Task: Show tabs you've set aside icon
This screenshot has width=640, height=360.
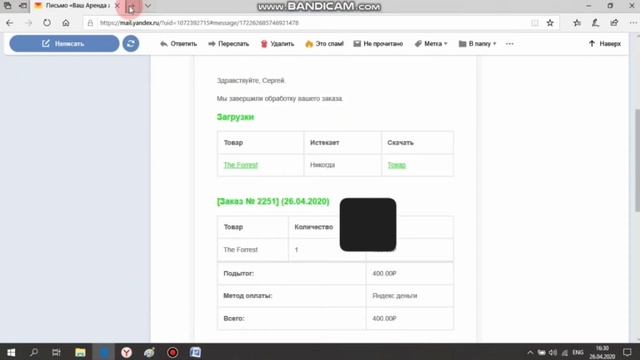Action: [x=8, y=6]
